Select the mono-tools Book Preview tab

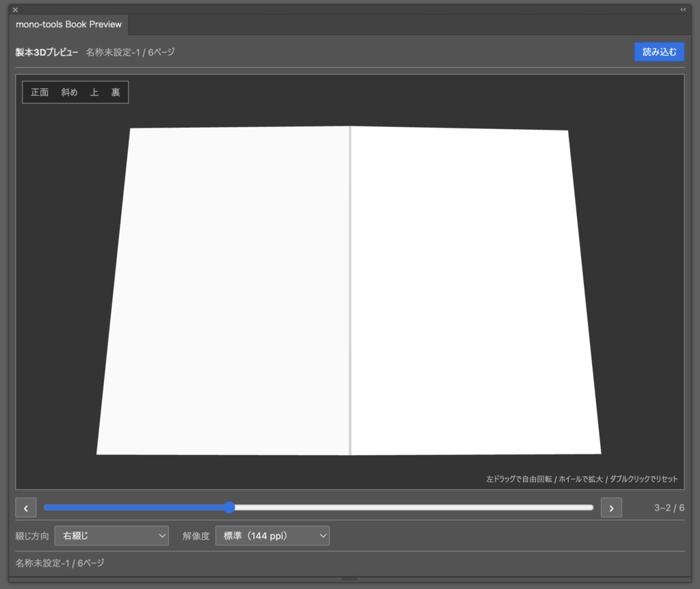click(69, 25)
